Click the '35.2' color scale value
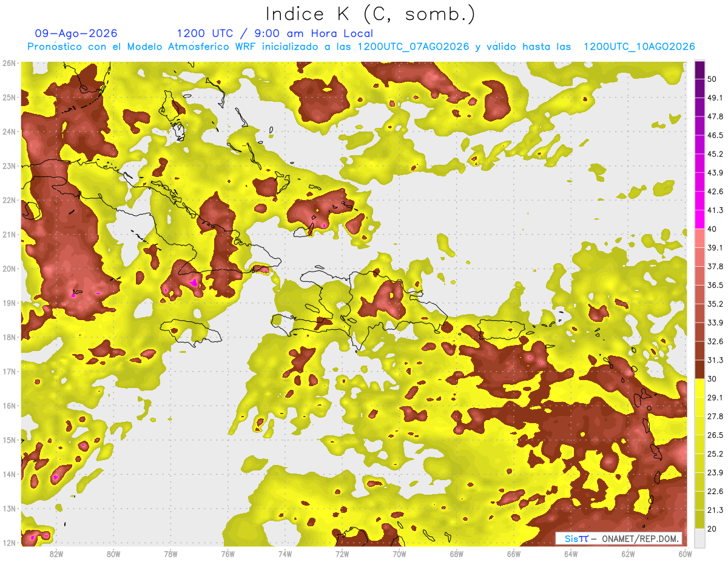The height and width of the screenshot is (562, 728). pos(715,304)
